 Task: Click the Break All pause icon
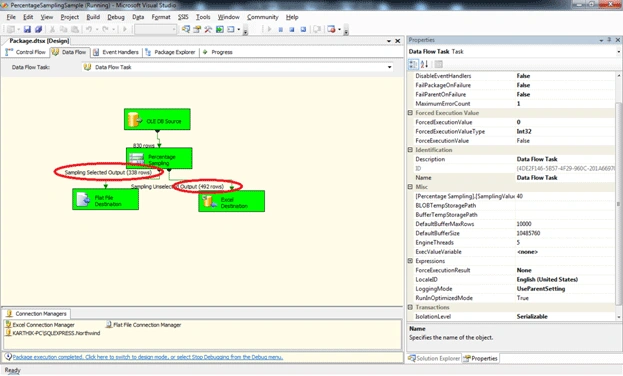coord(281,29)
